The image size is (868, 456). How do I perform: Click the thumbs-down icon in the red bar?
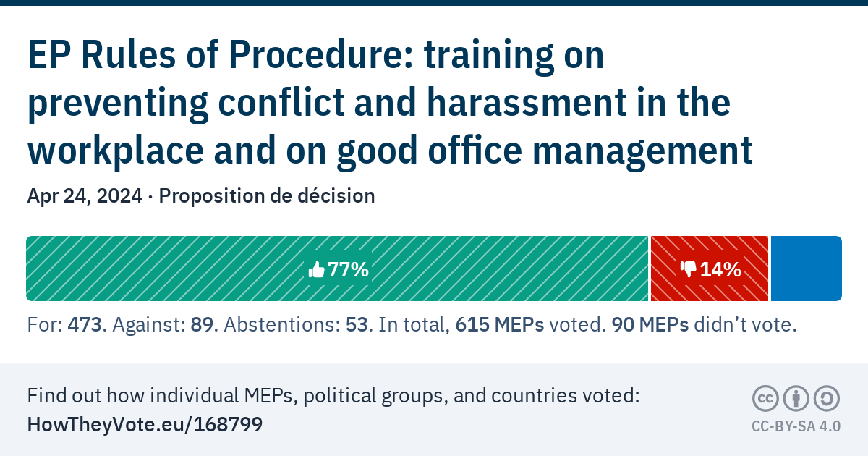[x=687, y=270]
